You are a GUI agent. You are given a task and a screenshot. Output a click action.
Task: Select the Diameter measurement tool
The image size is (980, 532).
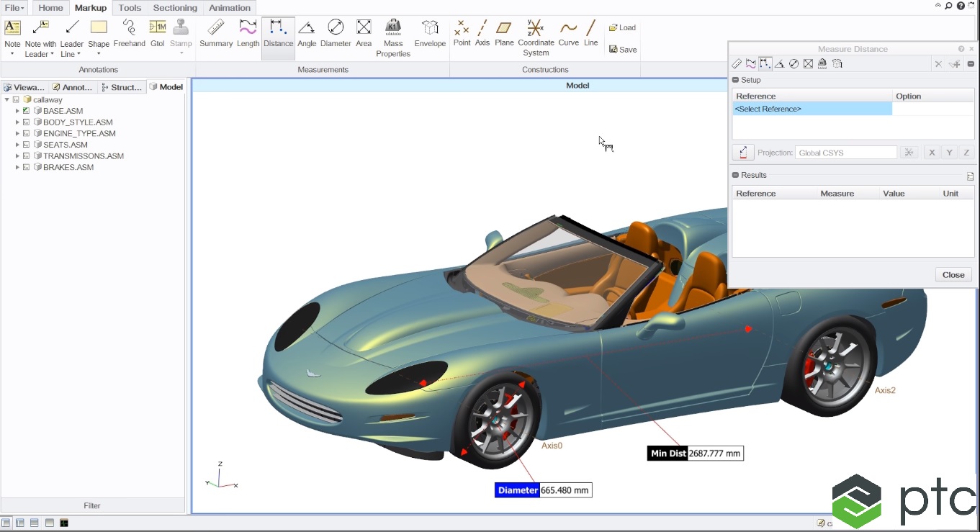[336, 33]
